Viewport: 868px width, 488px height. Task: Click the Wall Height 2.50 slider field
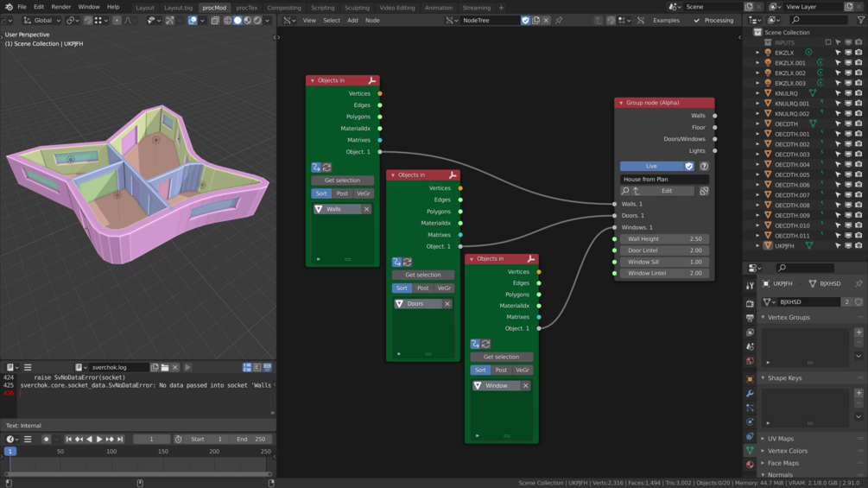coord(664,239)
